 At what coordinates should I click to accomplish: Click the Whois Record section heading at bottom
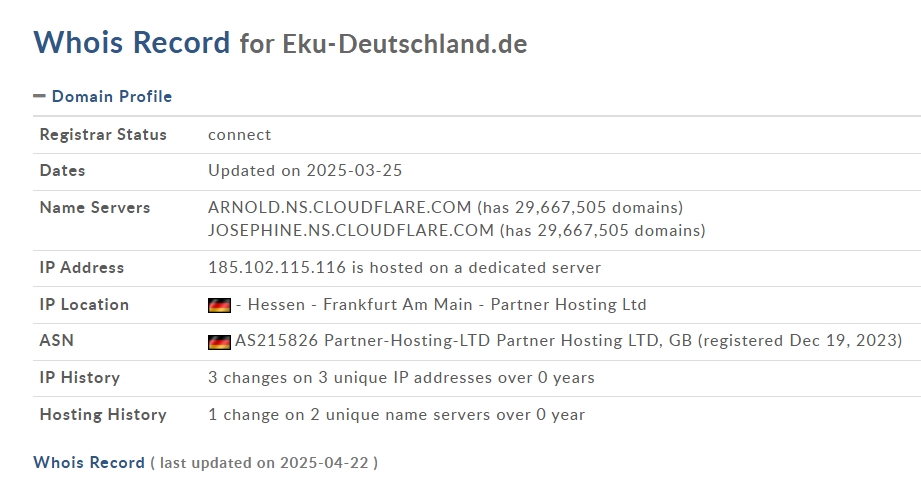click(x=89, y=462)
